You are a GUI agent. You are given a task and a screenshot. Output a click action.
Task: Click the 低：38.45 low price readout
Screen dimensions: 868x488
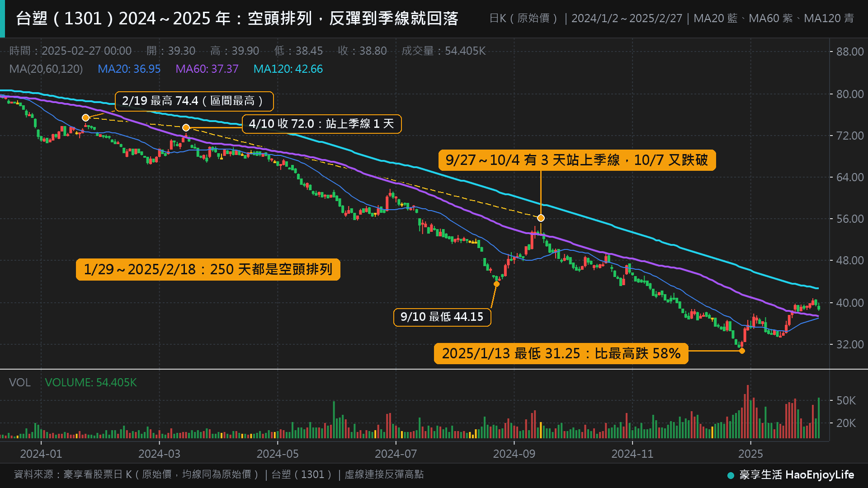point(298,51)
